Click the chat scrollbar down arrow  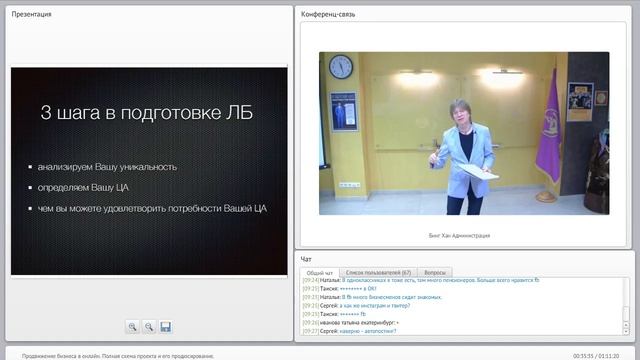(x=626, y=331)
